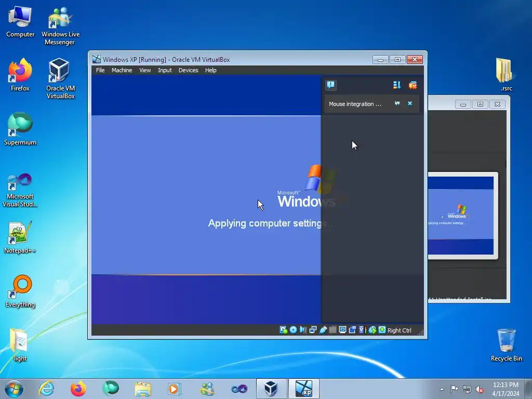Select the Microsoft Visual Studio desktop shortcut
This screenshot has width=532, height=399.
20,190
